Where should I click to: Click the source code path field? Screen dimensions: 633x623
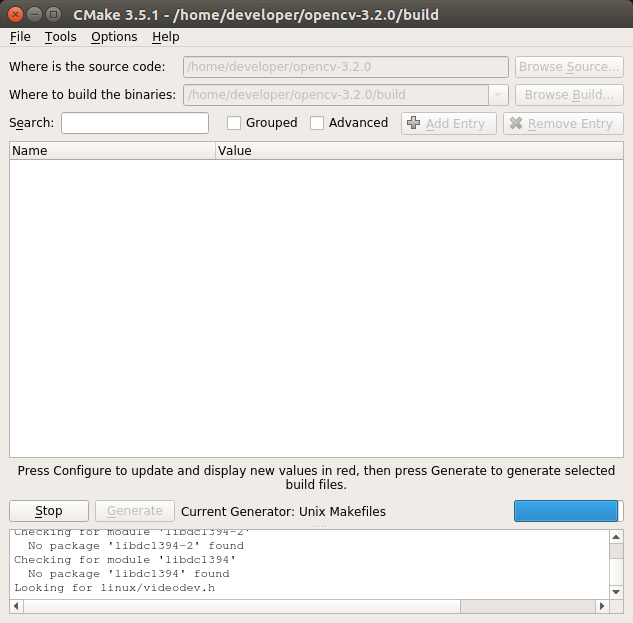pyautogui.click(x=346, y=67)
